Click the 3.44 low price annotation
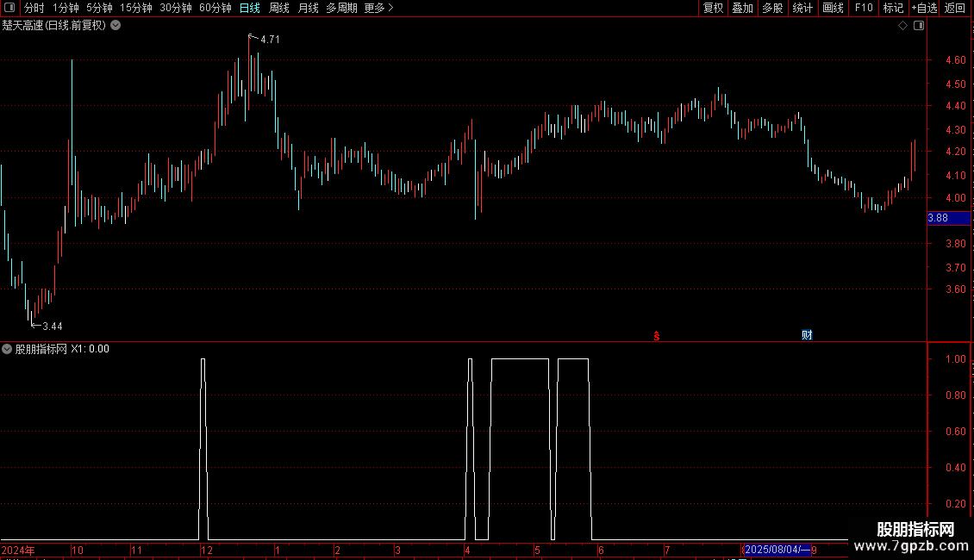The image size is (974, 560). (x=53, y=326)
